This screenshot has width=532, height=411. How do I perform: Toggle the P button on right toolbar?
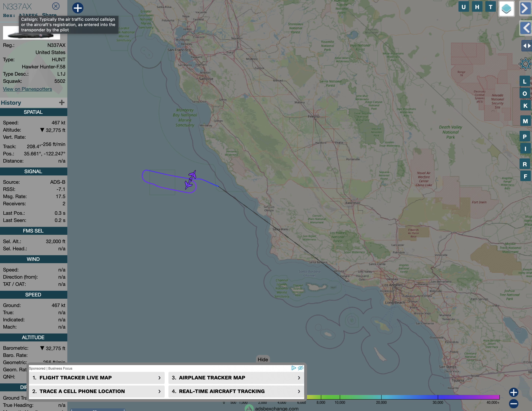coord(525,136)
